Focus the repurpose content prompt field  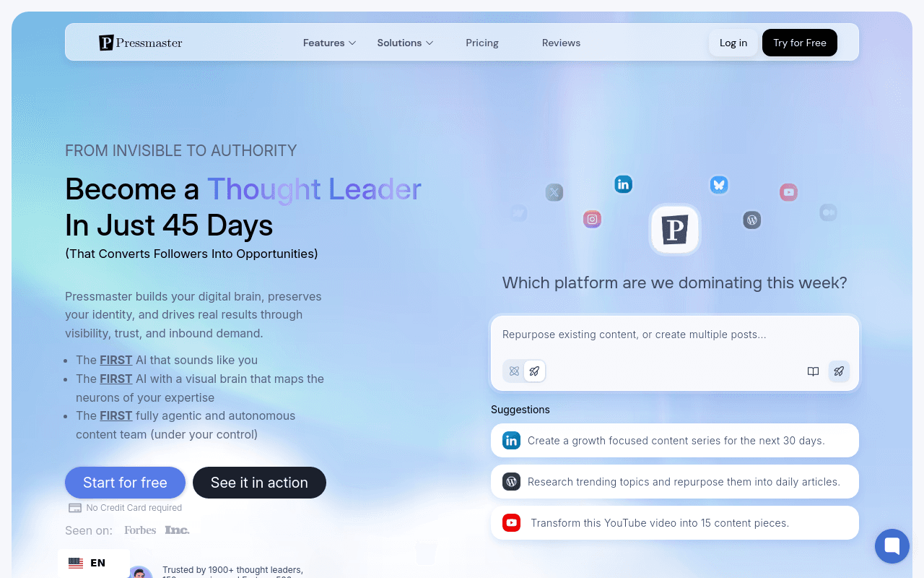[x=675, y=335]
